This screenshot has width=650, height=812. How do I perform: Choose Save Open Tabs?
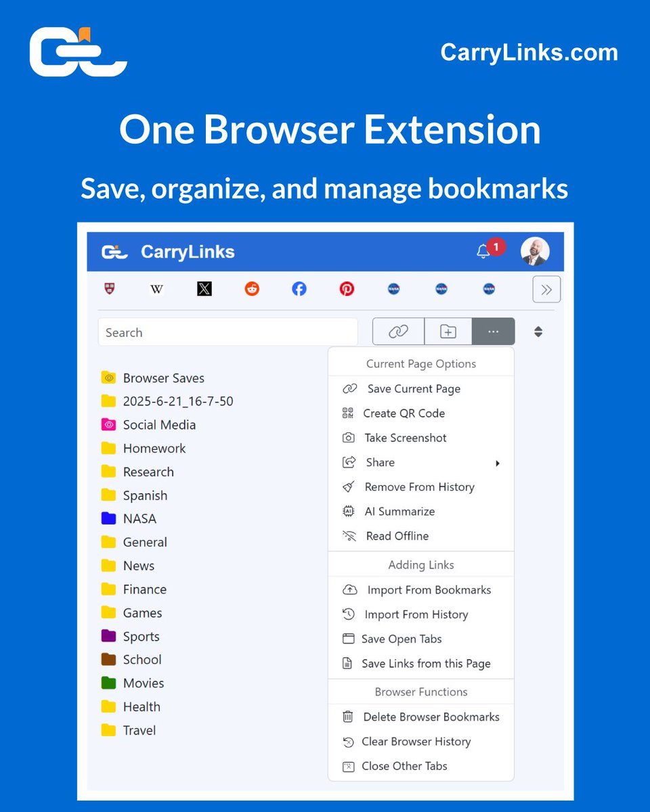point(421,639)
